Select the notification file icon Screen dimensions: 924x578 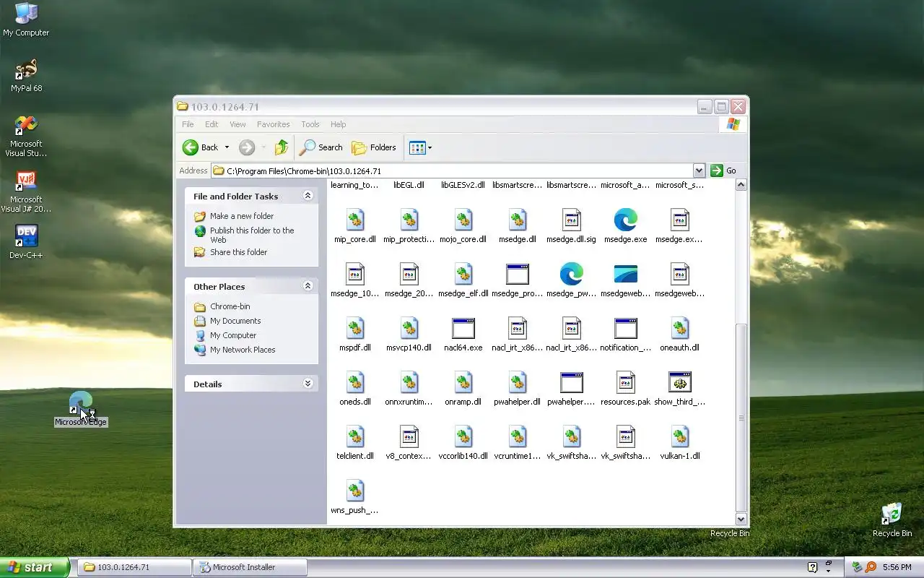point(625,328)
